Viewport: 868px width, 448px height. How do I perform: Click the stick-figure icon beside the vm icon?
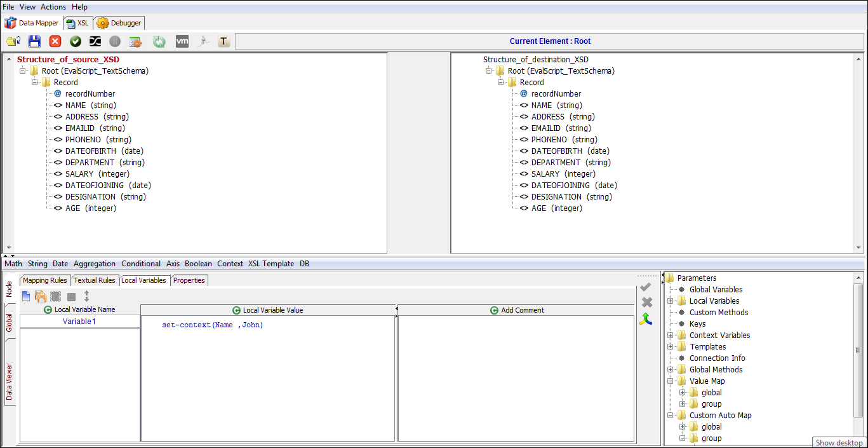pos(203,41)
